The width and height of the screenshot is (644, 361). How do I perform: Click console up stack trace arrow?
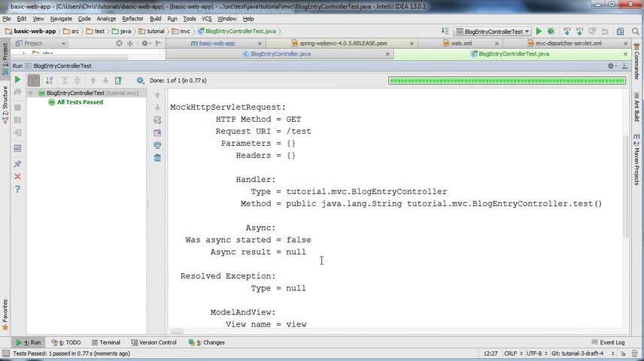(x=157, y=95)
